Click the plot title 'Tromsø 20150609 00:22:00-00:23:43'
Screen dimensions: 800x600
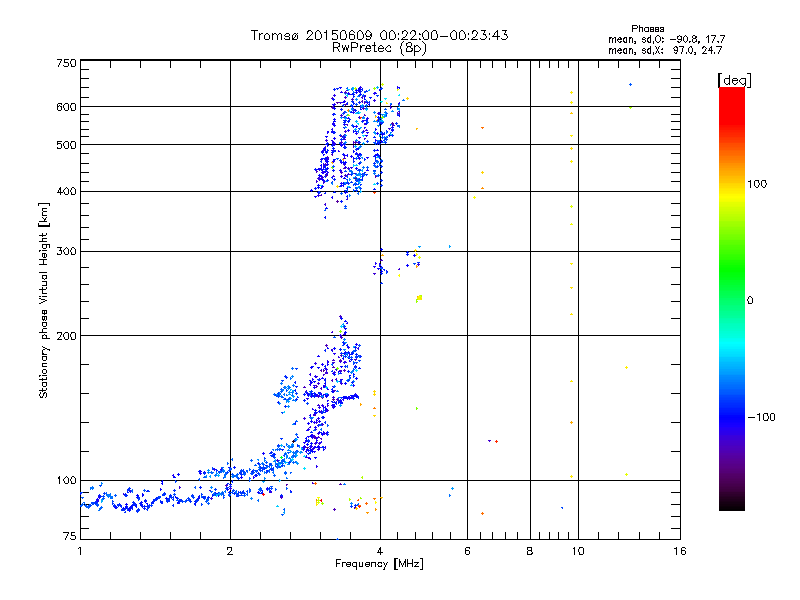click(x=379, y=35)
